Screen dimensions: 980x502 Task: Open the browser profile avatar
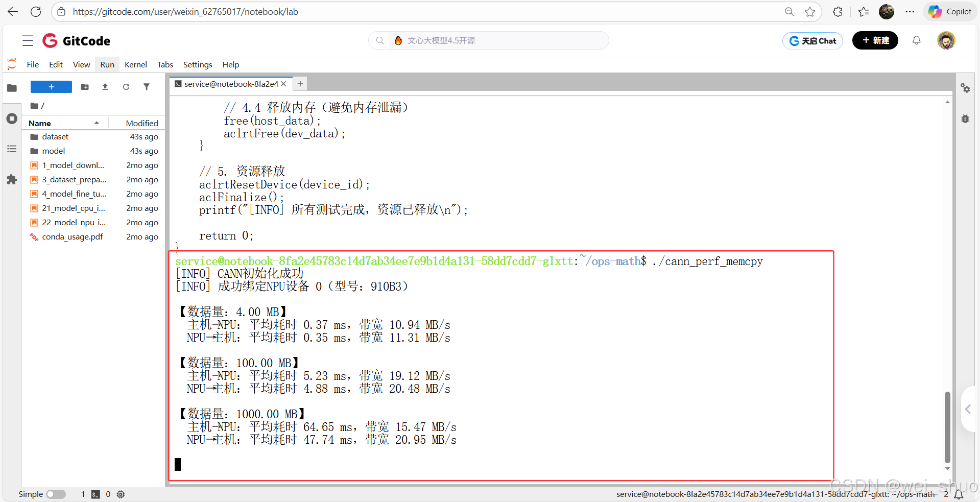coord(887,11)
